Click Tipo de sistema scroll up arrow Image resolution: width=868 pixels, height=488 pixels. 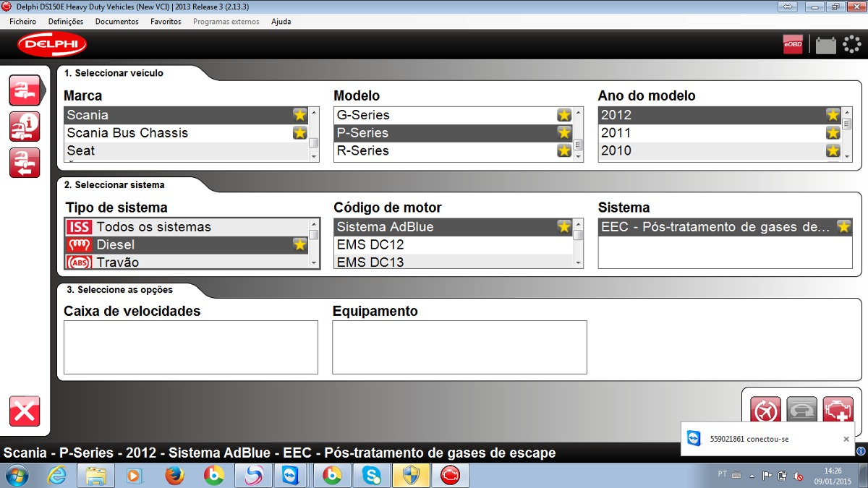pyautogui.click(x=314, y=224)
